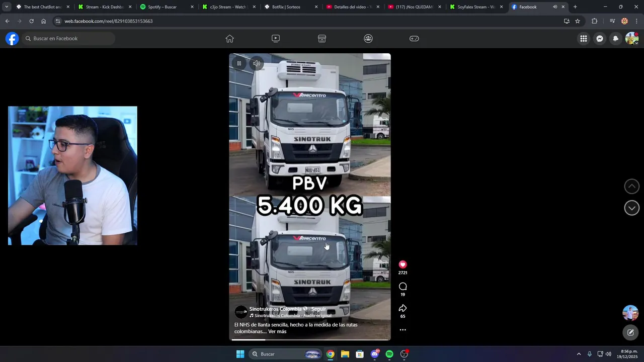Switch to SoyFalex Stream tab

pyautogui.click(x=476, y=7)
